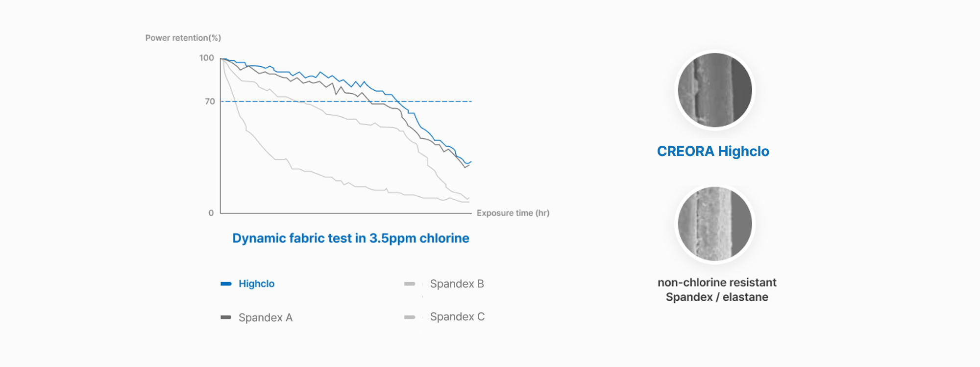Select the Spandex A legend label
The height and width of the screenshot is (367, 980).
266,317
